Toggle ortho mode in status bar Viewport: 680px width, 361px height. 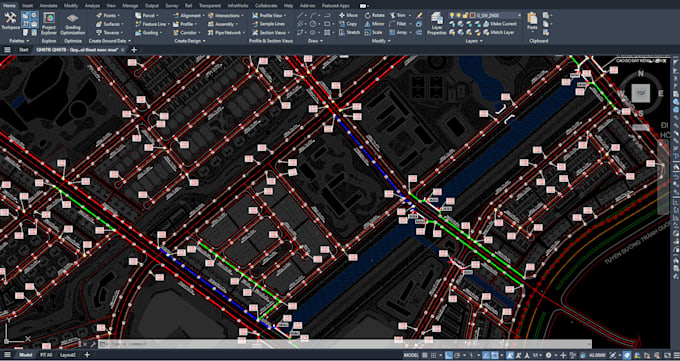449,355
